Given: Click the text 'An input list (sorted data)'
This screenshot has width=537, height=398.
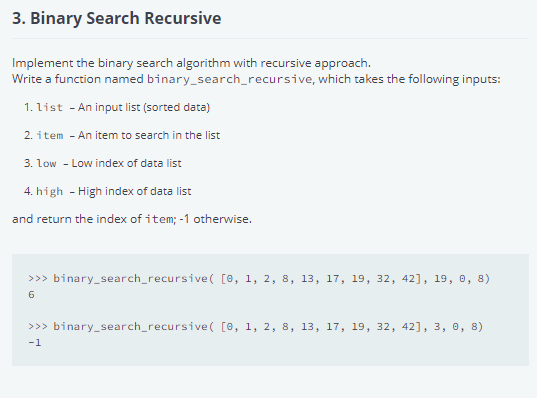Looking at the screenshot, I should tap(144, 108).
